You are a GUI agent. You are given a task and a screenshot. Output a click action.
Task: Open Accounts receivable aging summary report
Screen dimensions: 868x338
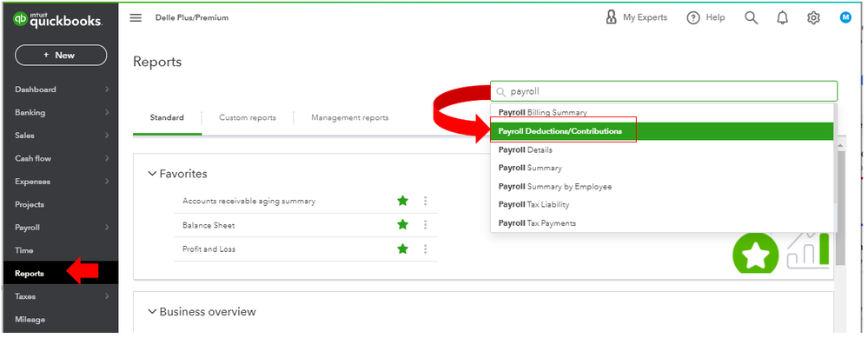tap(249, 201)
